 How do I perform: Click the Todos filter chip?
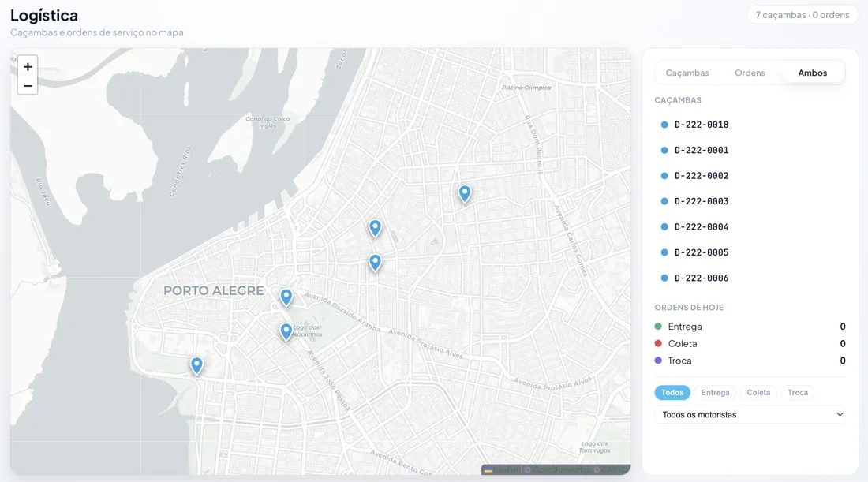pos(672,392)
